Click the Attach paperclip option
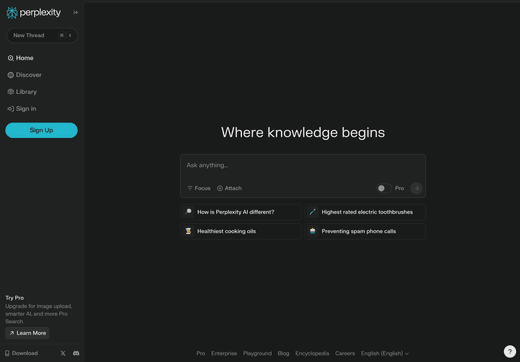Image resolution: width=520 pixels, height=362 pixels. [x=229, y=188]
